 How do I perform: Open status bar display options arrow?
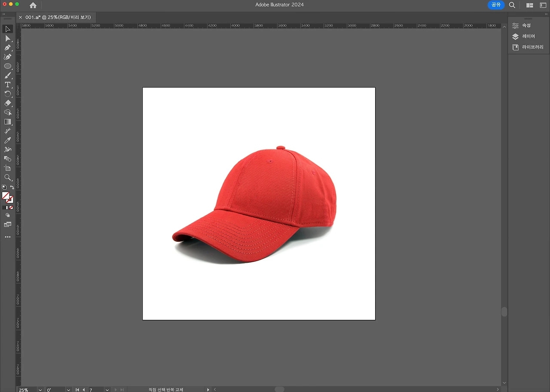pos(208,389)
